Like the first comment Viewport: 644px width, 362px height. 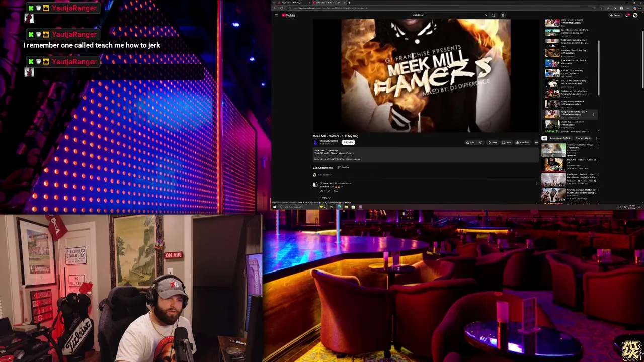(322, 191)
